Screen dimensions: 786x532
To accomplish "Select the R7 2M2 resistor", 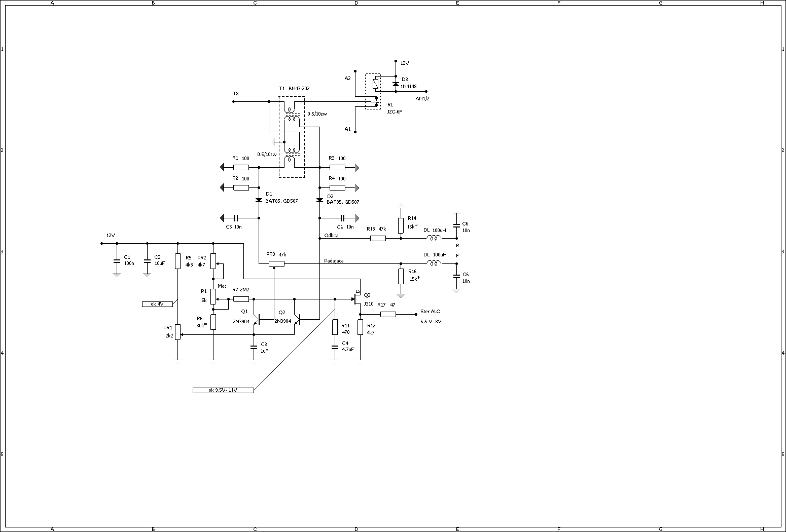I will point(241,299).
